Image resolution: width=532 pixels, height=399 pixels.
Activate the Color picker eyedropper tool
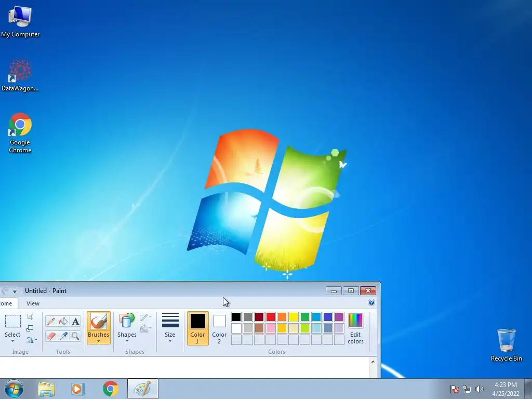point(63,336)
